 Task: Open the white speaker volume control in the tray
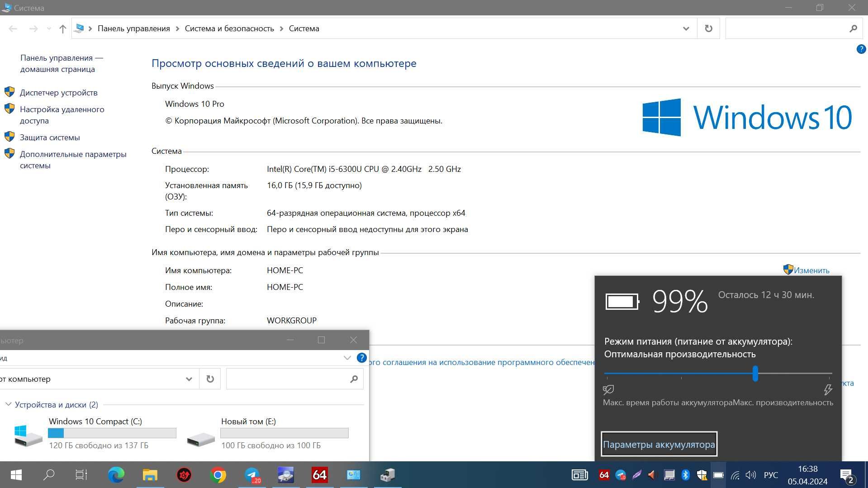[751, 475]
